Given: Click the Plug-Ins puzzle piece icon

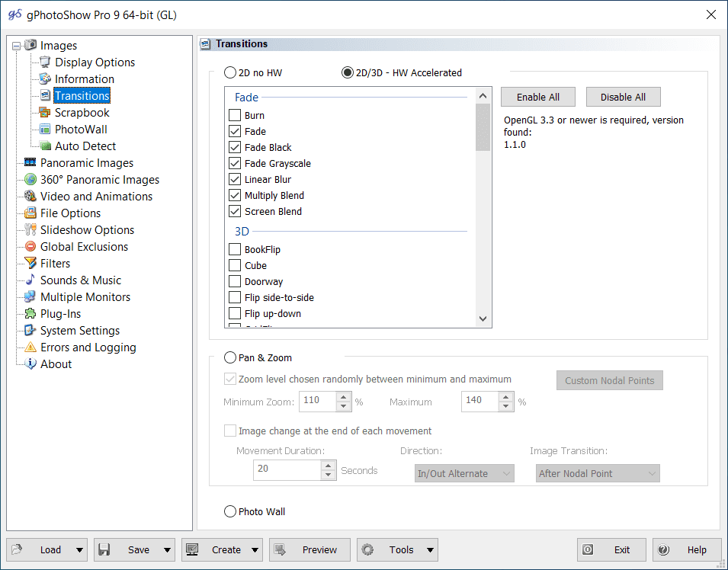Looking at the screenshot, I should click(x=30, y=313).
